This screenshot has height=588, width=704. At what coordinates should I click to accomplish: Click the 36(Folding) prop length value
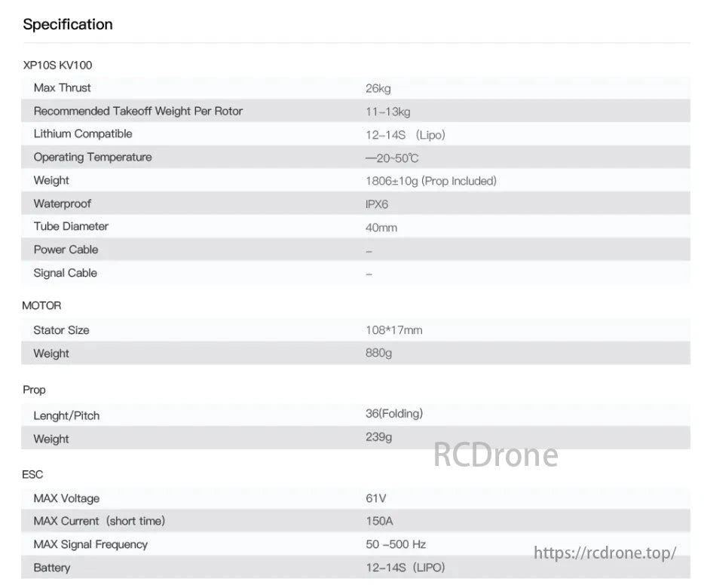tap(393, 413)
